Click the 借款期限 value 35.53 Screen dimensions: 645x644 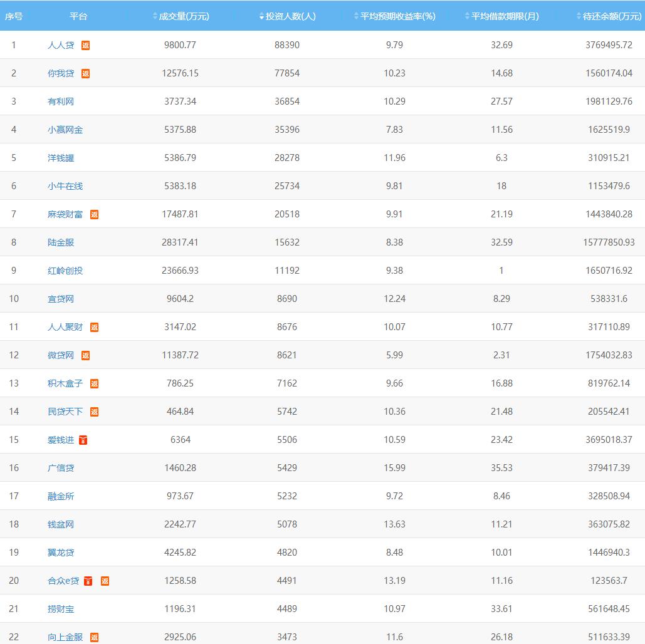click(501, 467)
